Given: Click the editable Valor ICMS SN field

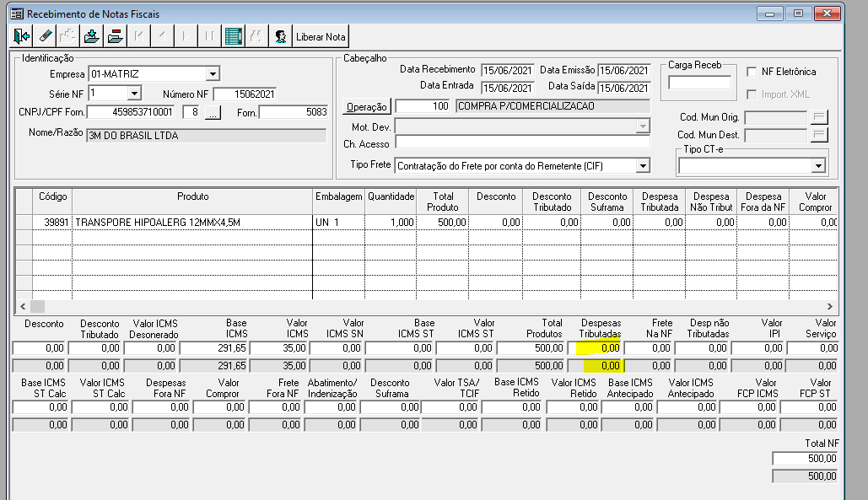Looking at the screenshot, I should 336,348.
